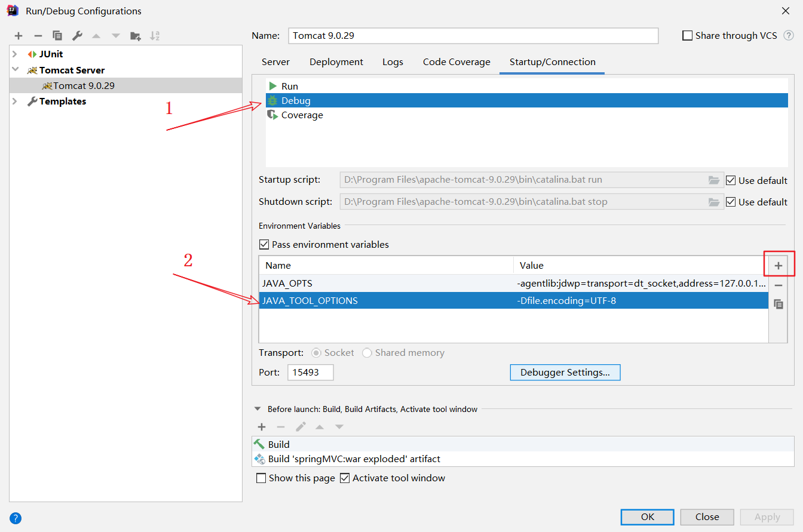The width and height of the screenshot is (803, 532).
Task: Copy the selected run configuration
Action: click(57, 36)
